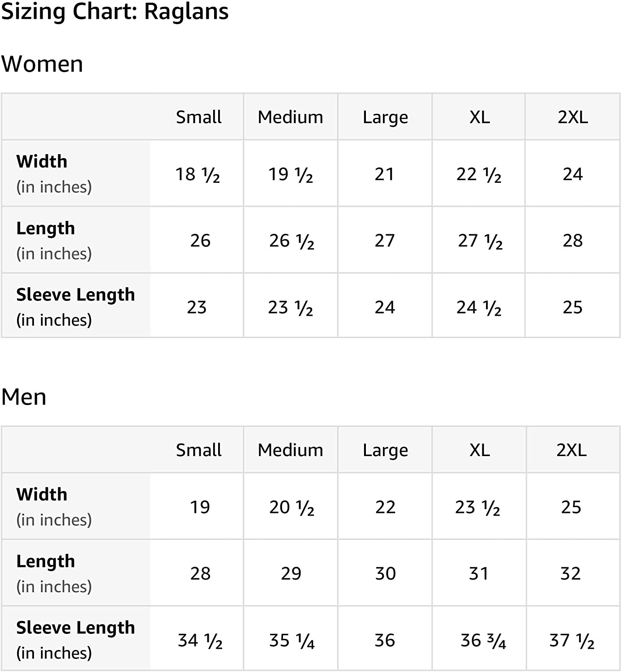Viewport: 623px width, 672px height.
Task: Click Men's 2XL length value 32
Action: [570, 573]
